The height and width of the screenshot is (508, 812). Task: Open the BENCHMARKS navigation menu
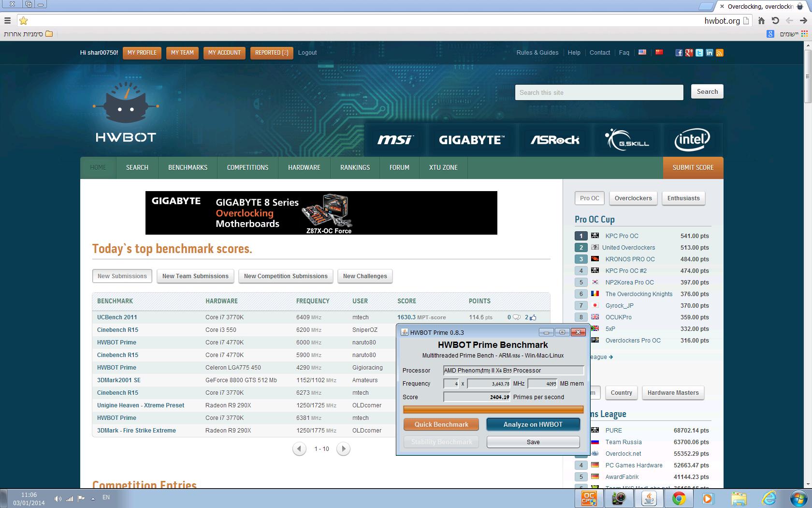point(188,167)
